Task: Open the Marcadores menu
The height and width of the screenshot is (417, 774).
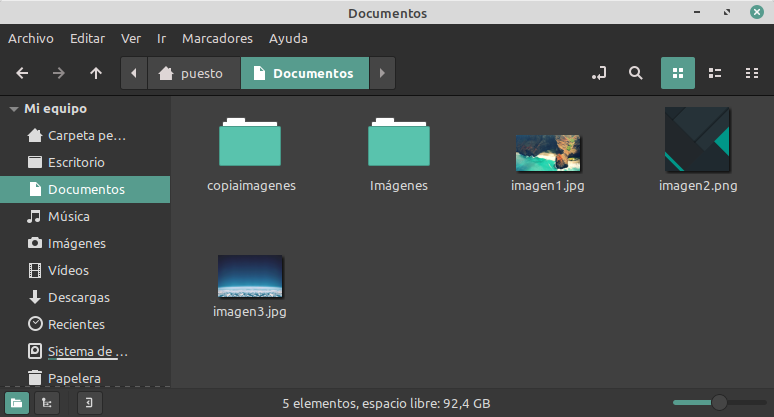Action: point(217,39)
